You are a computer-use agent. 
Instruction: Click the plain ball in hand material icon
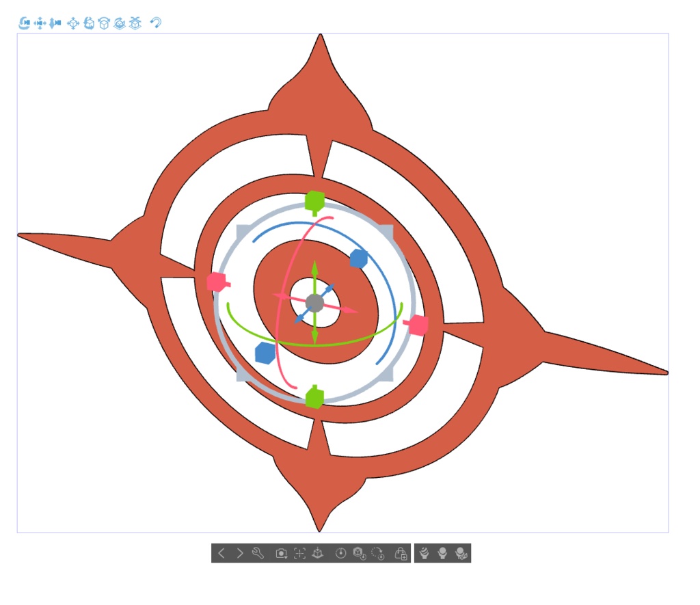[442, 553]
